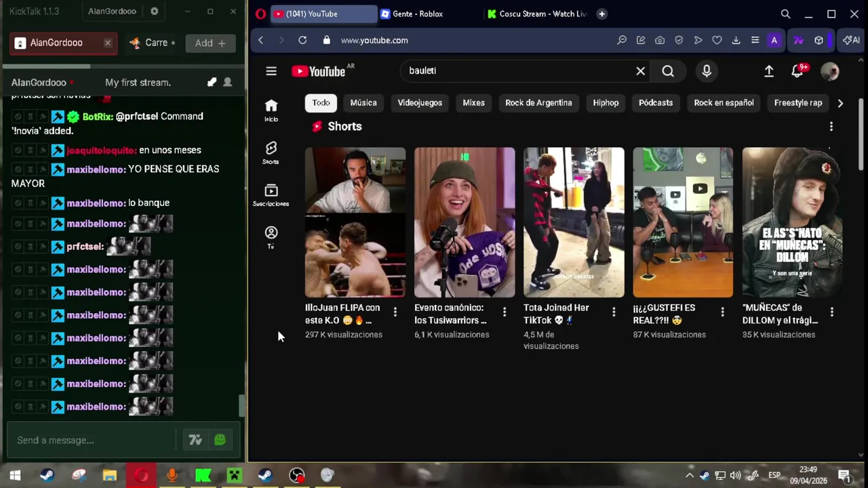Select Rock en español filter chip

[x=724, y=103]
